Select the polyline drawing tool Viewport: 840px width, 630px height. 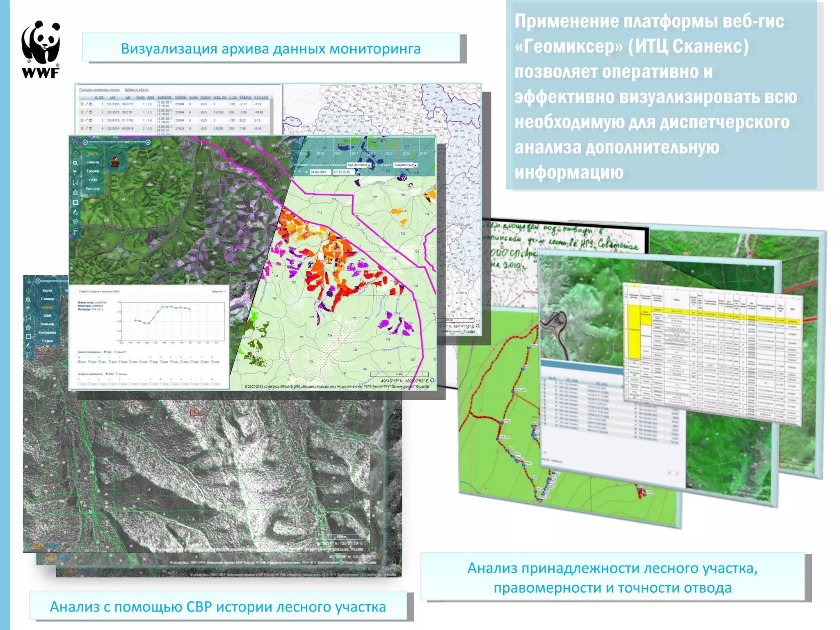tap(75, 183)
